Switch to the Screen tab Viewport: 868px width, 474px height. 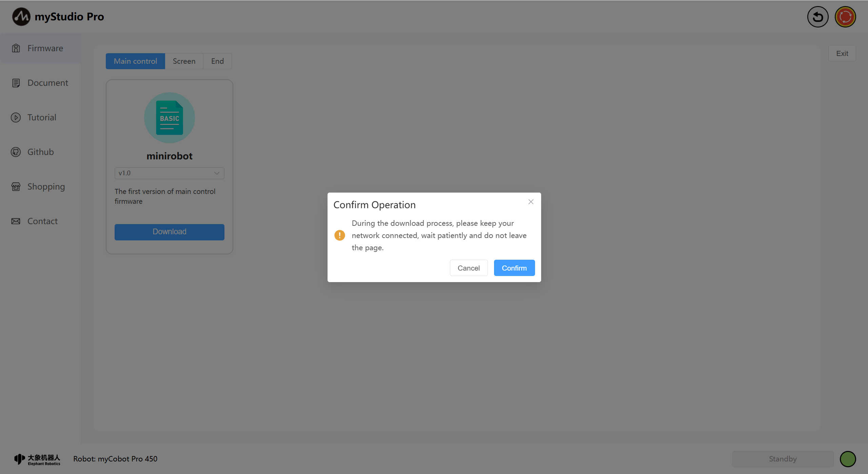tap(184, 61)
